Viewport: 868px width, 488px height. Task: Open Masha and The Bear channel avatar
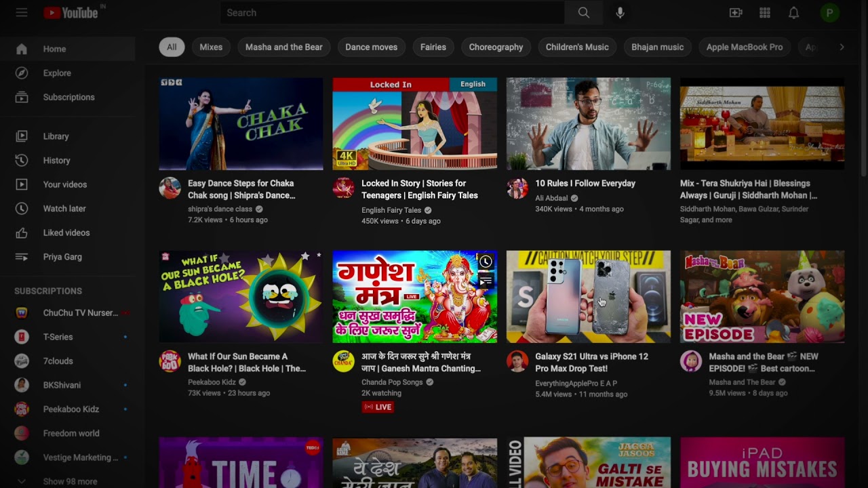(691, 361)
